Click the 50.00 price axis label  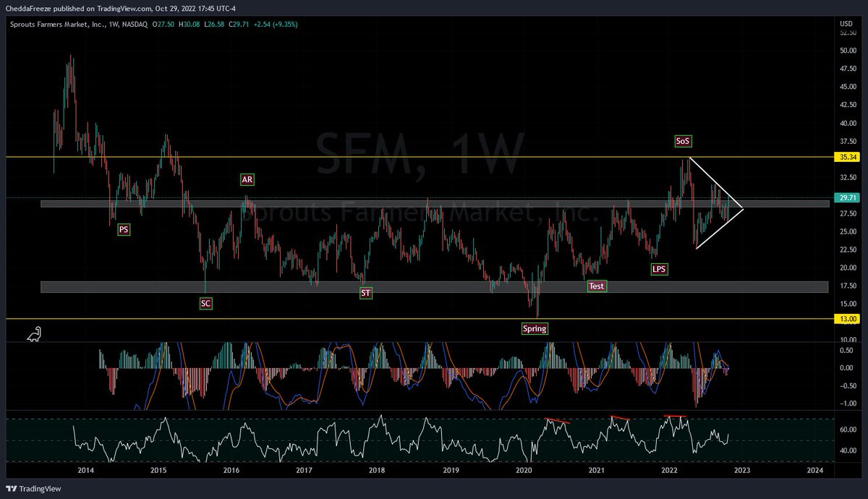click(849, 51)
